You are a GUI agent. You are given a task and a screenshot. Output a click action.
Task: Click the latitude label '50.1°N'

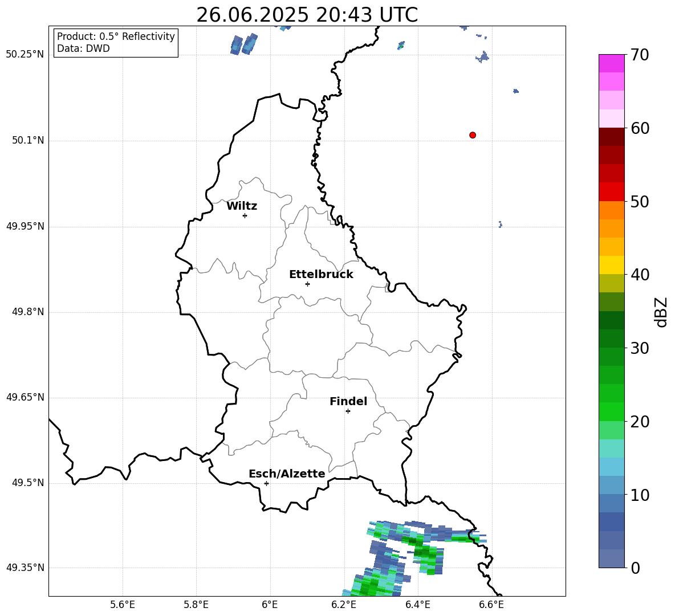(28, 140)
